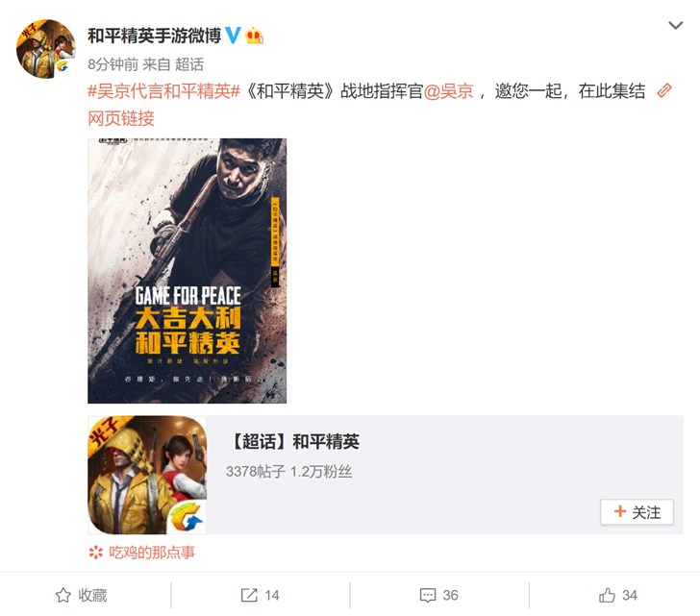700x616 pixels.
Task: Open the #吴京代言和平精英# hashtag
Action: tap(163, 91)
